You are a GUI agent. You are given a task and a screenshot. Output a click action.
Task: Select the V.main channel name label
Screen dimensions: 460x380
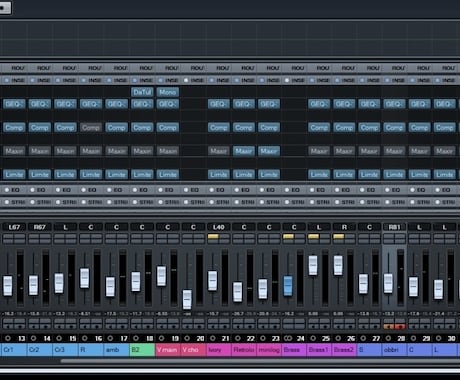coord(168,350)
